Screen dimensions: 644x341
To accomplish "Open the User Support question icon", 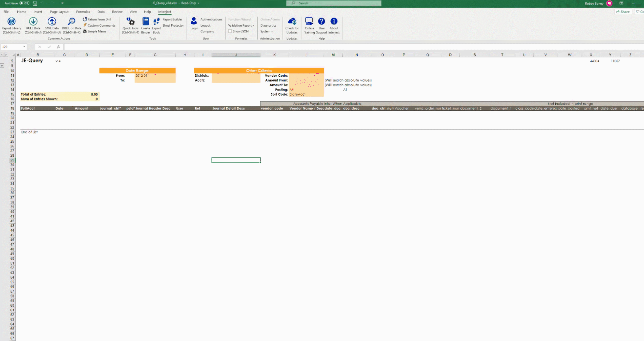I will pyautogui.click(x=321, y=22).
